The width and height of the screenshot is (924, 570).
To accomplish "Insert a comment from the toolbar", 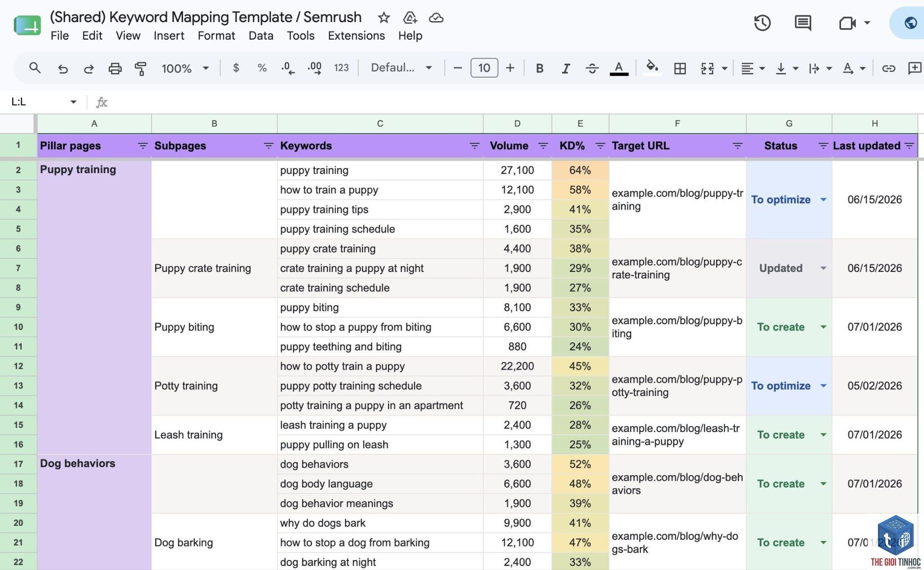I will point(915,68).
